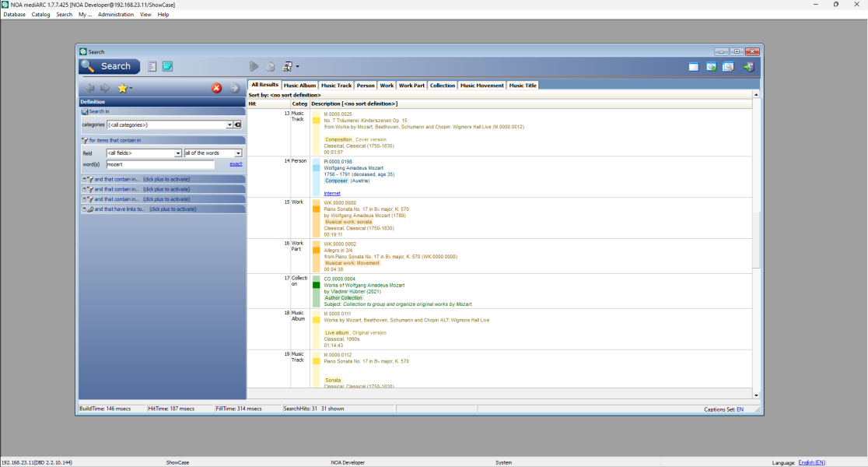
Task: Open the list form icon beside Search
Action: tap(152, 66)
